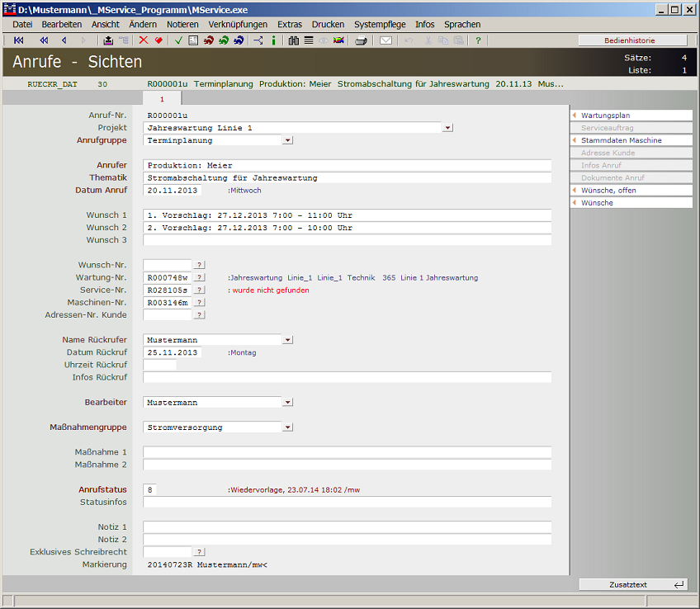Viewport: 700px width, 609px height.
Task: Select the envelope mail icon
Action: pyautogui.click(x=386, y=40)
